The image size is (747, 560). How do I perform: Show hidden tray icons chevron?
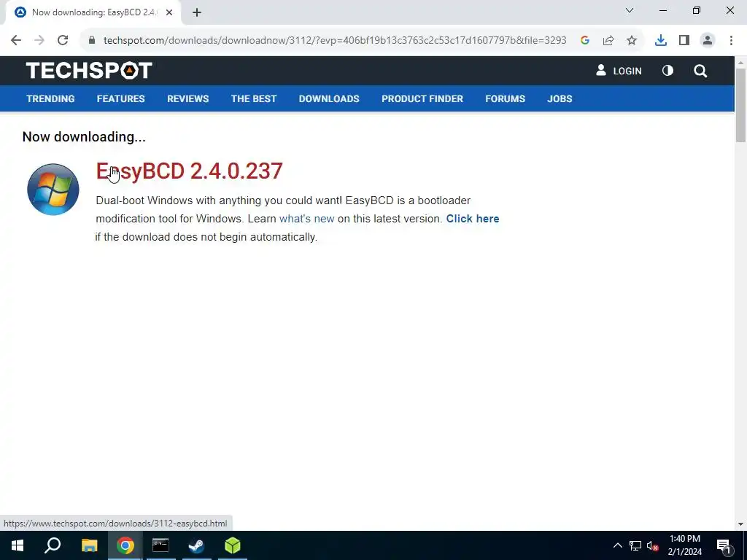[617, 545]
